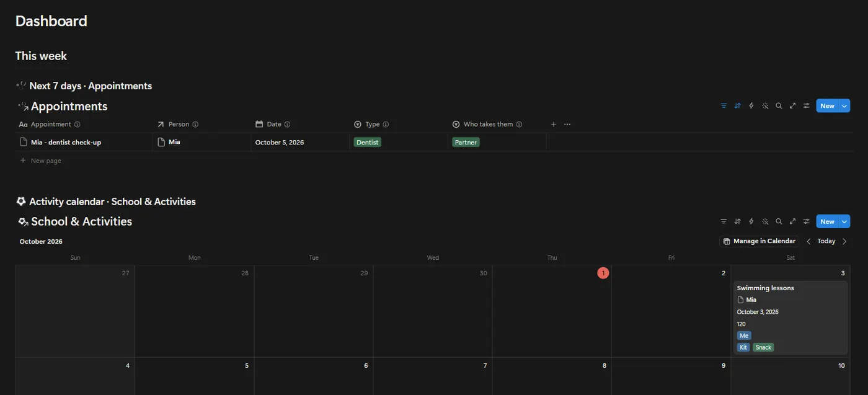Open the Mia relation in Person column

pos(174,142)
